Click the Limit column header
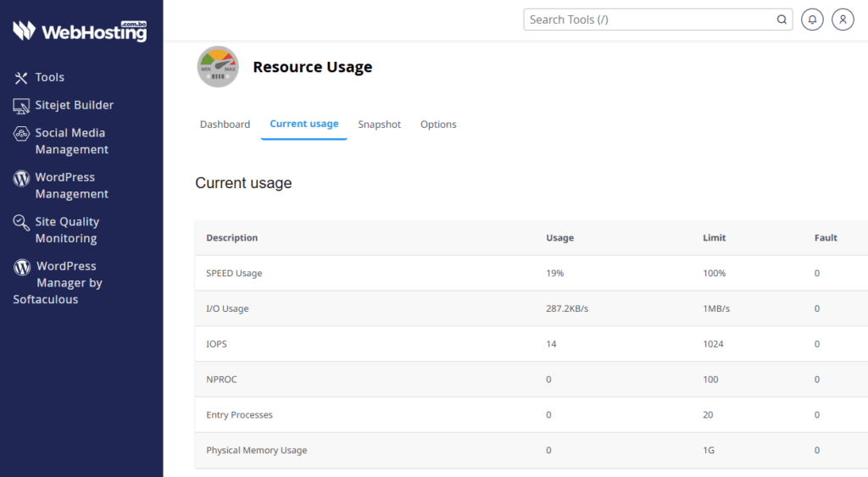The width and height of the screenshot is (868, 477). [714, 238]
